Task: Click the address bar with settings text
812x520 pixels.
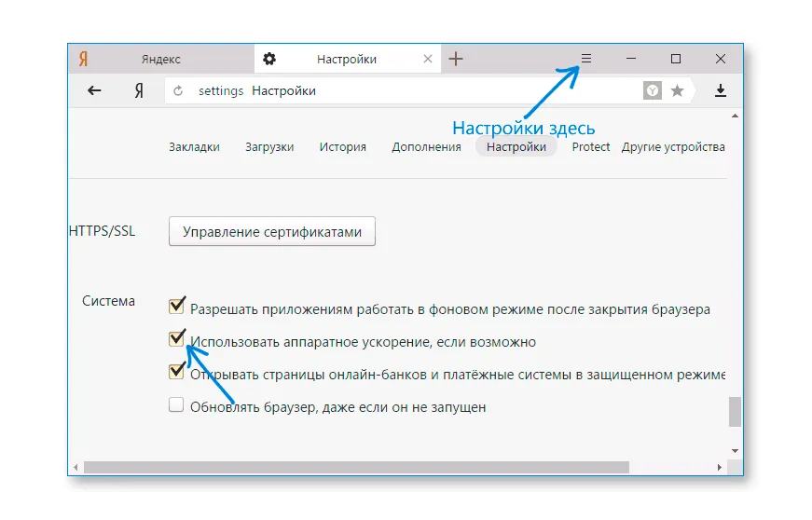Action: (404, 91)
